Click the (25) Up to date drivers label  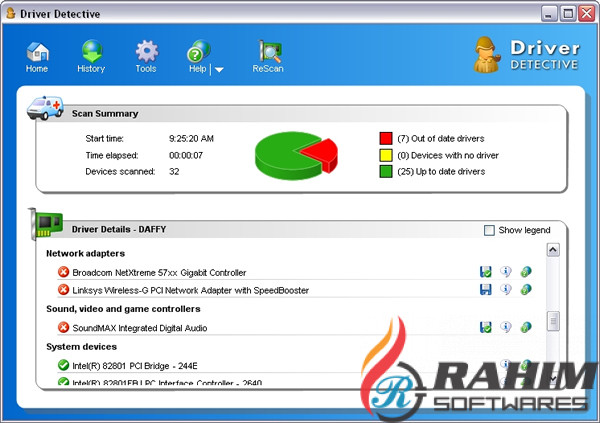(x=441, y=171)
